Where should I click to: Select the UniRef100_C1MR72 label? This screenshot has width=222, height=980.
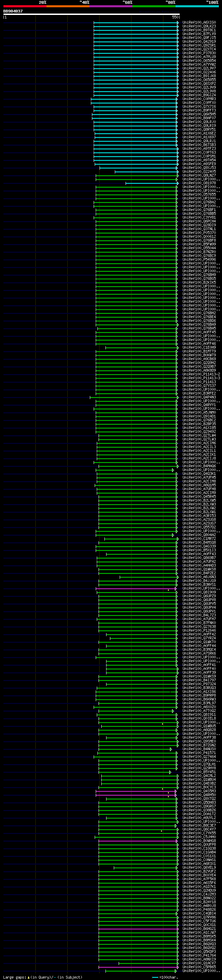coord(199,539)
